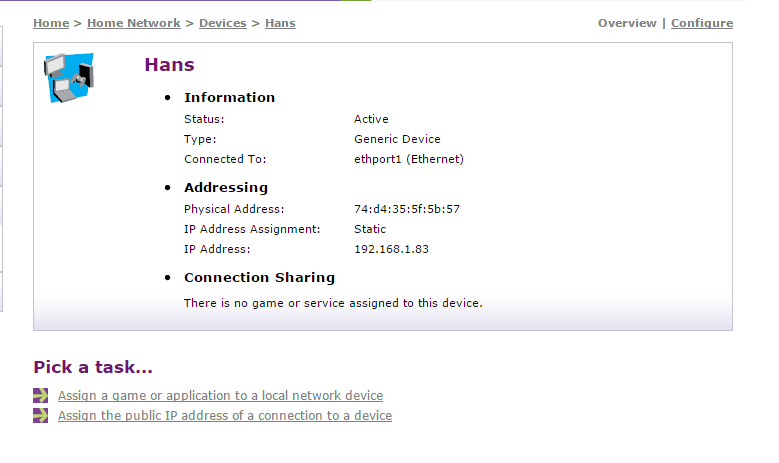Assign public IP address of connection to device
Viewport: 779px width, 463px height.
(x=225, y=416)
